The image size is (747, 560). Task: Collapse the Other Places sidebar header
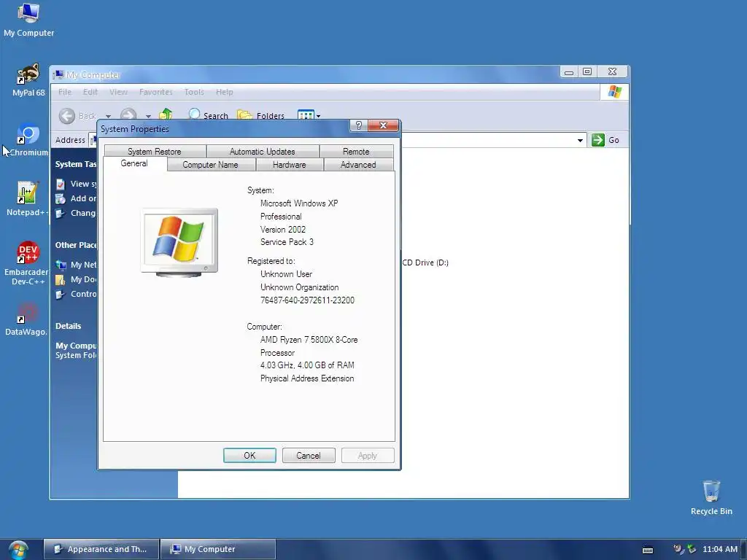(76, 245)
